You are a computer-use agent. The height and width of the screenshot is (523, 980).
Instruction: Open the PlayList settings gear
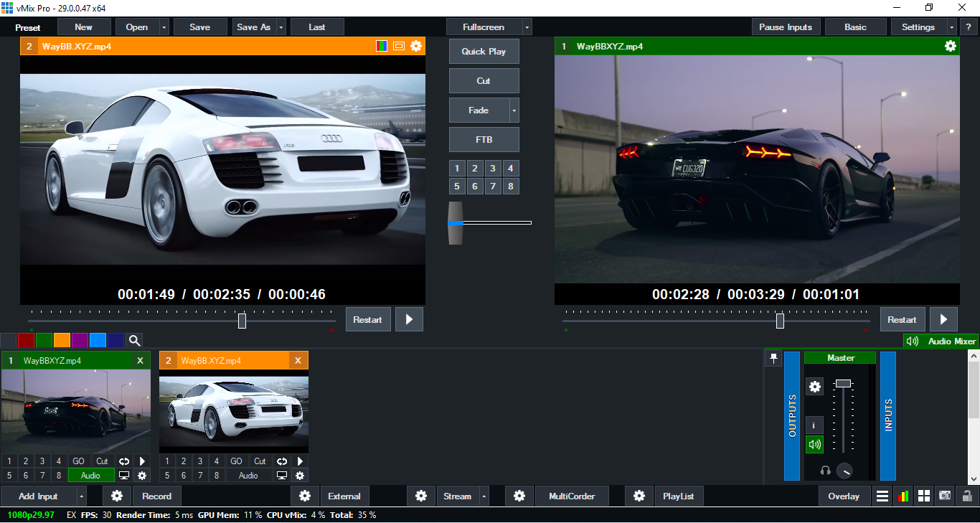(x=639, y=496)
